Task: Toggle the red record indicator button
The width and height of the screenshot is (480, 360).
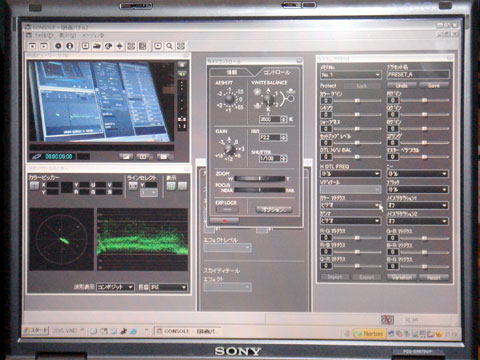Action: tap(224, 221)
